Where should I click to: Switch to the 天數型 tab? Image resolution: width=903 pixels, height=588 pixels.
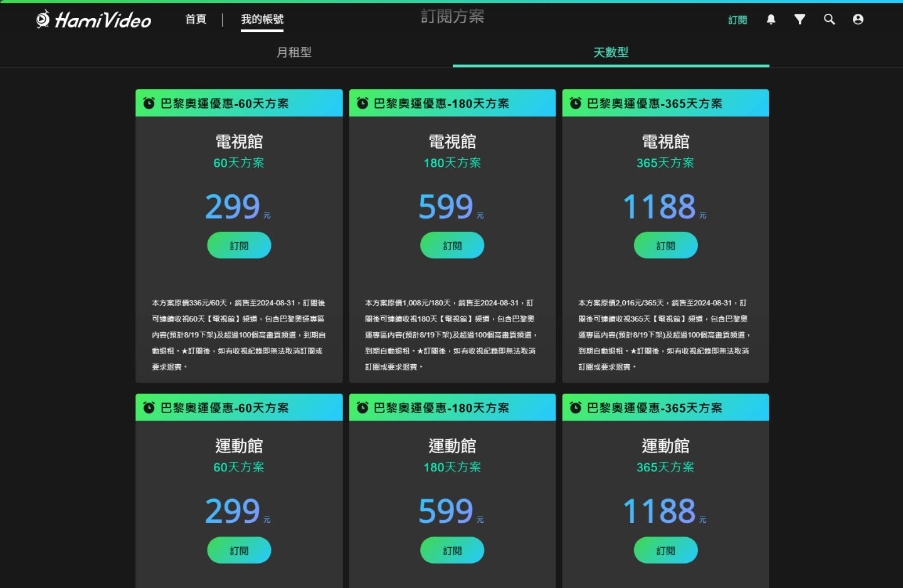[x=611, y=52]
